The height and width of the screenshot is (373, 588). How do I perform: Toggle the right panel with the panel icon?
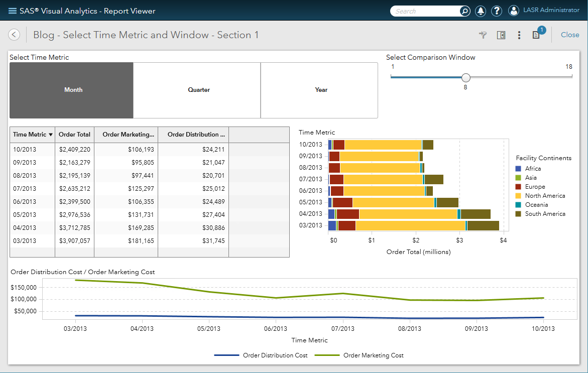pos(501,35)
